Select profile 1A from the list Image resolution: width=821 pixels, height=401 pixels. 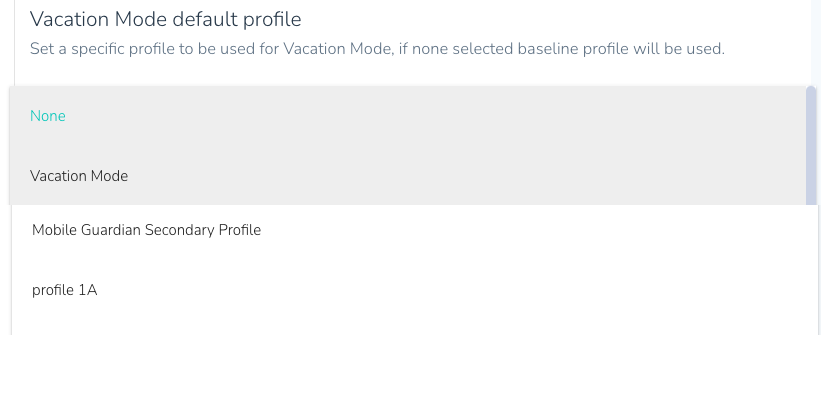(x=64, y=290)
